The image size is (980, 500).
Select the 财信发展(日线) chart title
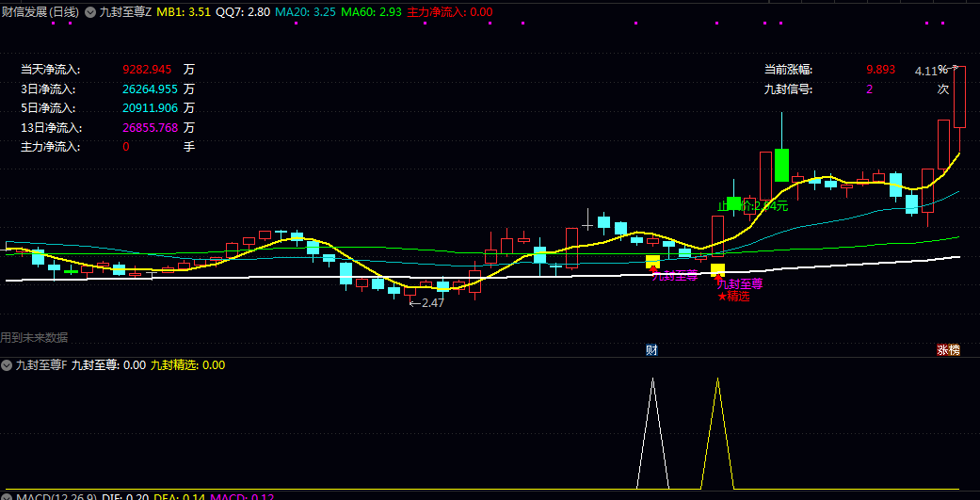click(x=40, y=12)
